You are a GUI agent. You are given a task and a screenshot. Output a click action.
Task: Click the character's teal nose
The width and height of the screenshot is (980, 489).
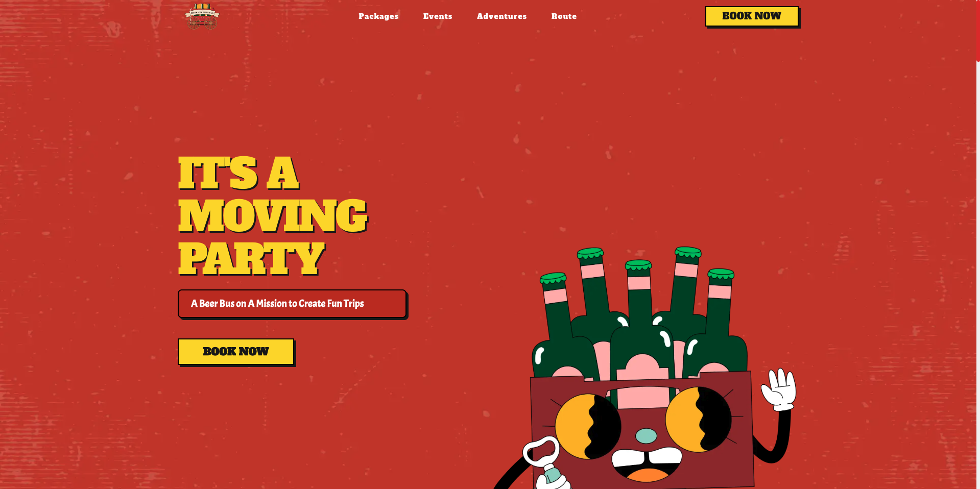click(646, 436)
